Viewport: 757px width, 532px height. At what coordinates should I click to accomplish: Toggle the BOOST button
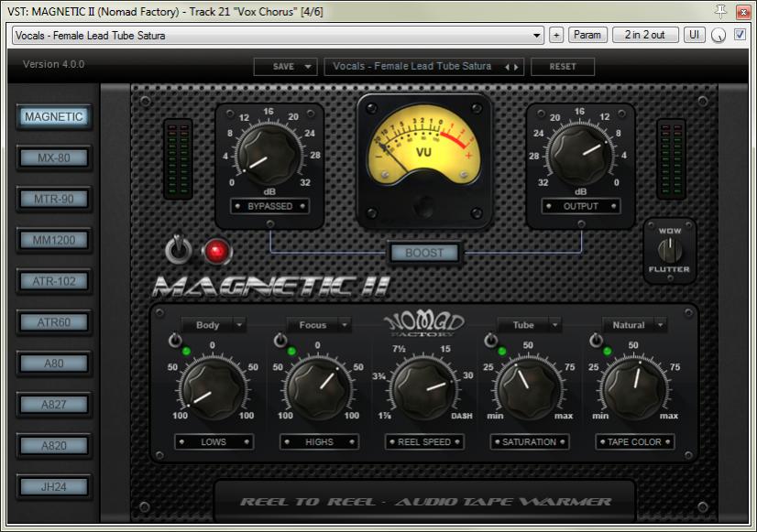point(424,253)
